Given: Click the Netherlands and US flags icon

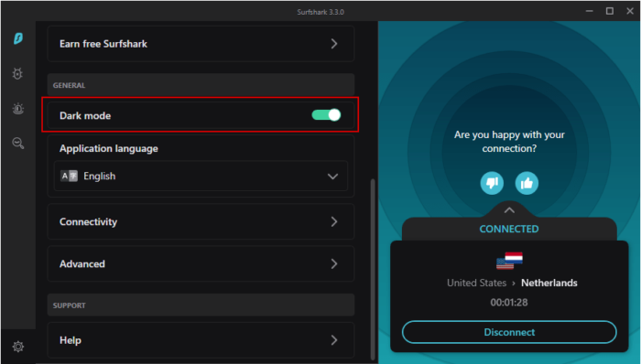Looking at the screenshot, I should tap(509, 261).
